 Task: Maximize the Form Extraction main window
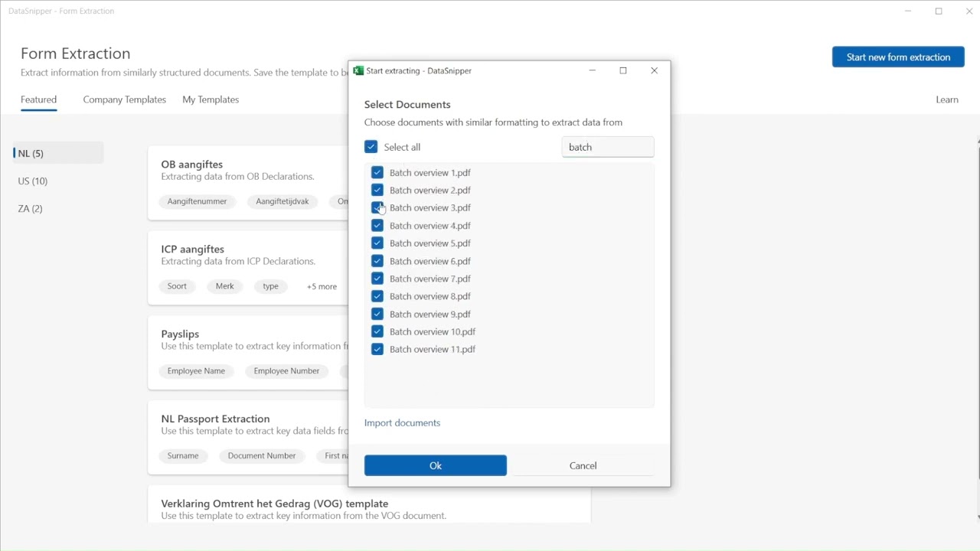tap(939, 11)
